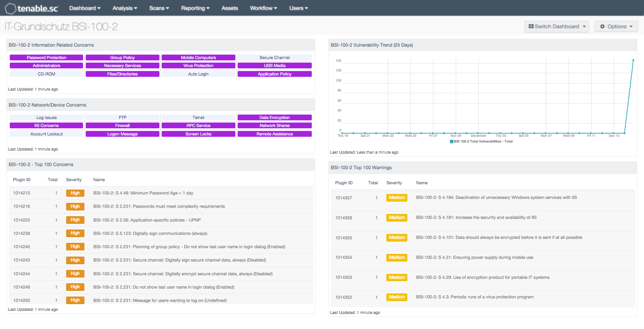
Task: Click the BSI-100-2 Network/Device Concerns panel title
Action: 48,105
